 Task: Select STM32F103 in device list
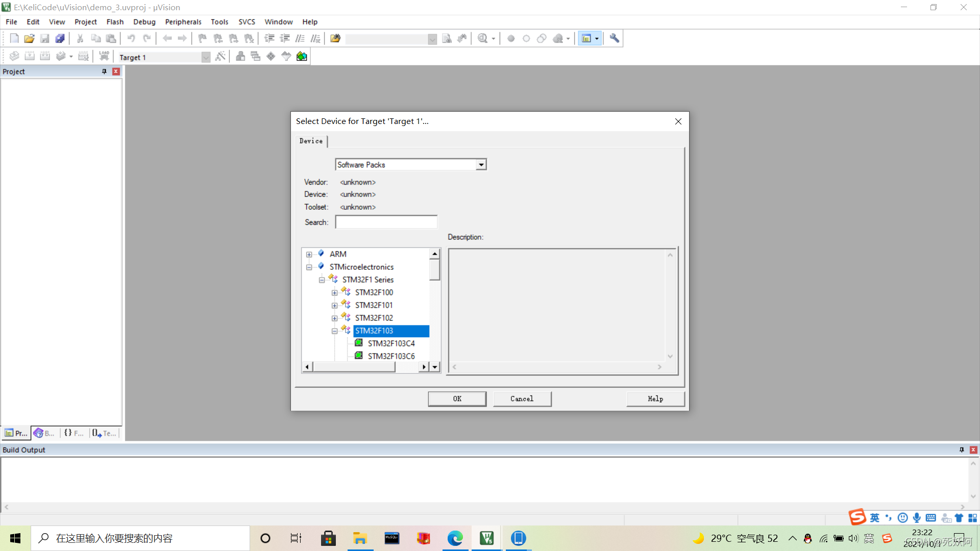click(374, 330)
